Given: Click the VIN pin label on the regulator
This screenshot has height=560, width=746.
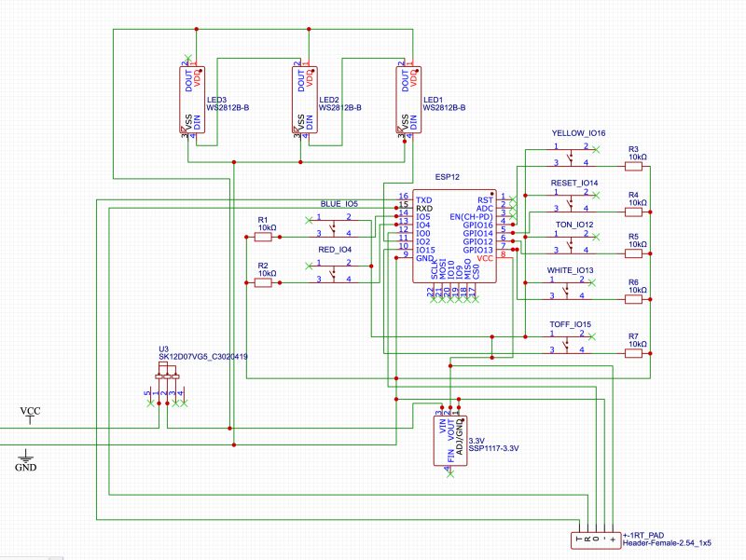Looking at the screenshot, I should point(442,426).
